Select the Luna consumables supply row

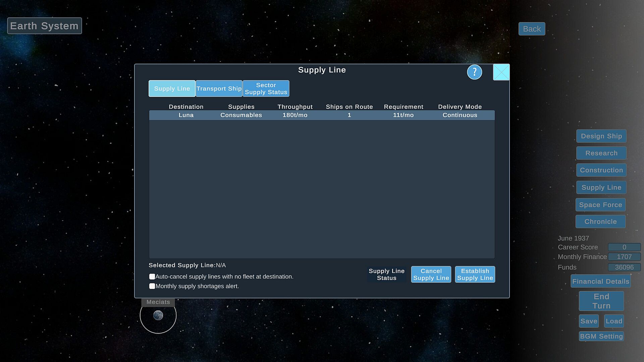[x=322, y=115]
